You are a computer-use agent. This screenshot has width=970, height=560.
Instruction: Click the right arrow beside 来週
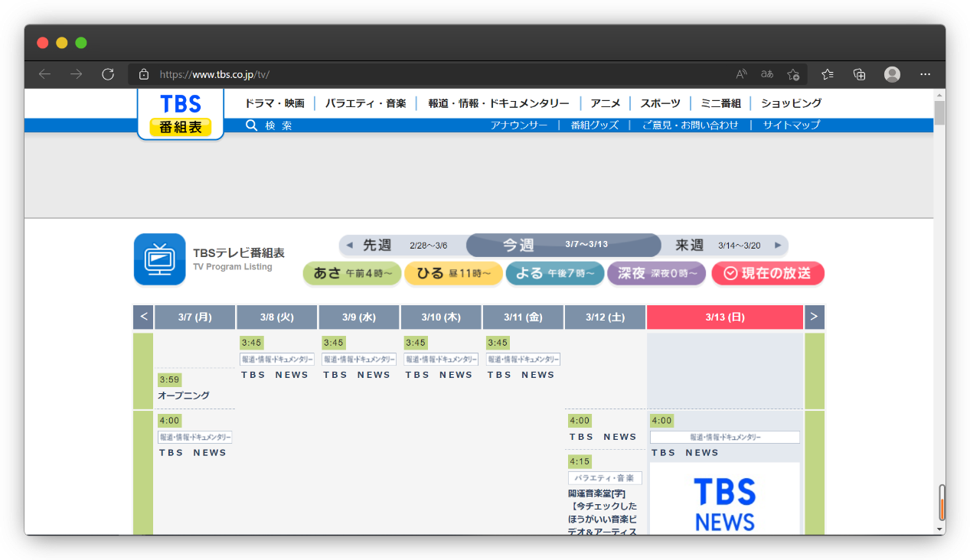pyautogui.click(x=778, y=246)
